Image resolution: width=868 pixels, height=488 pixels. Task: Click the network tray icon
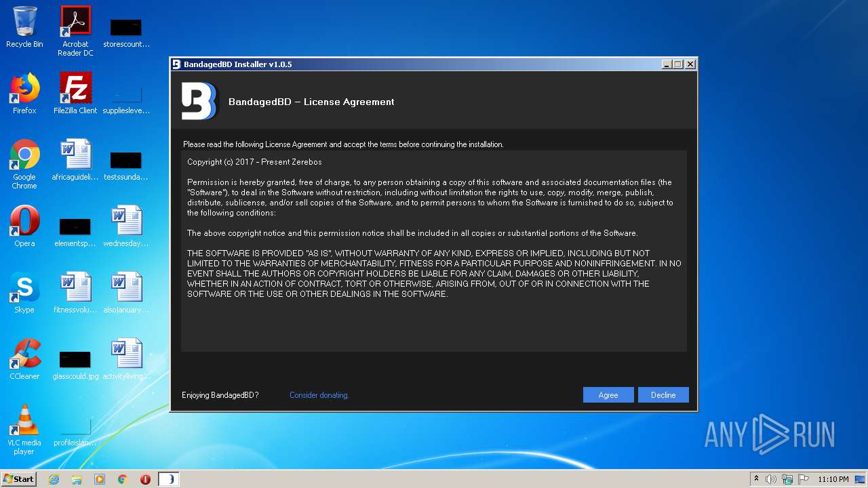tap(787, 479)
